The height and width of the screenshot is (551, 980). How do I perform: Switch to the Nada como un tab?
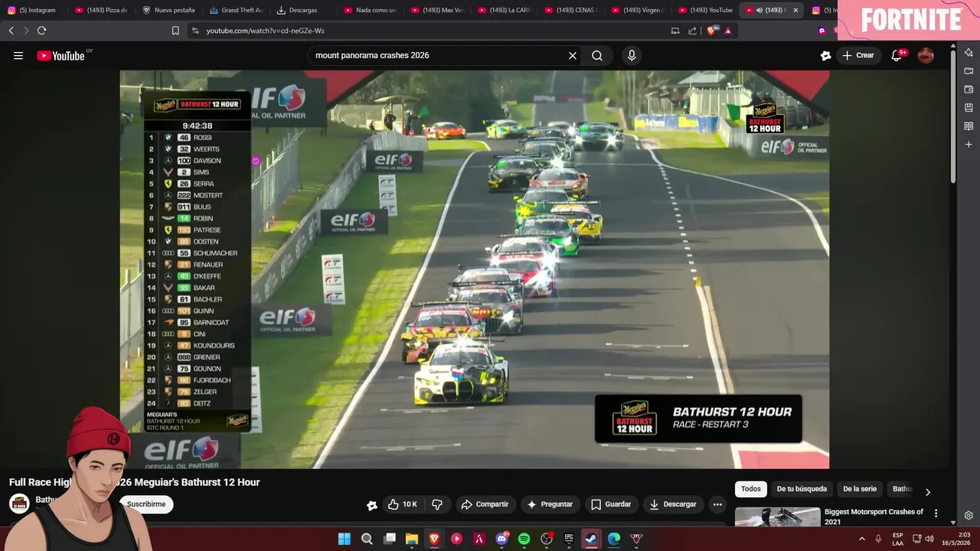[x=370, y=10]
